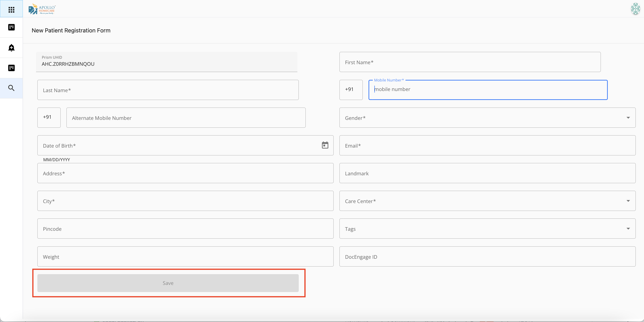Screen dimensions: 644x322
Task: Select the top kanban board icon in sidebar
Action: pyautogui.click(x=11, y=28)
